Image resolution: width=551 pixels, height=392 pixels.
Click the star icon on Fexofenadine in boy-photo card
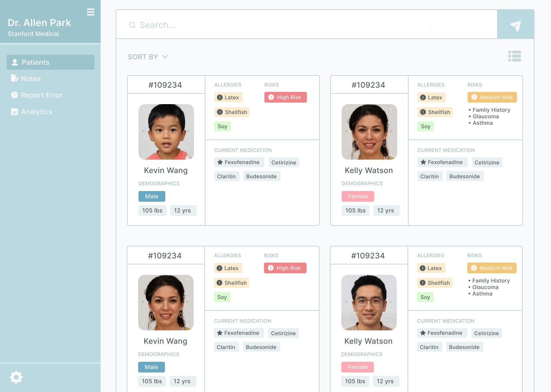[x=220, y=162]
